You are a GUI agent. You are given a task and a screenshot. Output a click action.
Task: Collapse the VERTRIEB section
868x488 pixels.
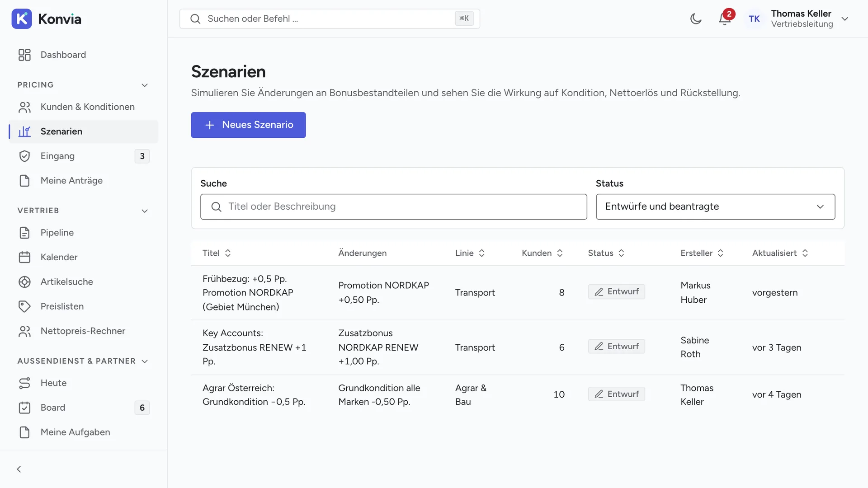(145, 211)
